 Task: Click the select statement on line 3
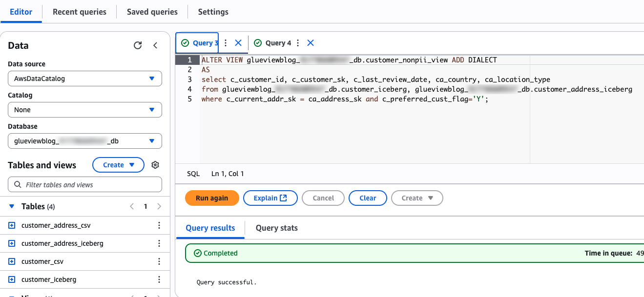pos(376,79)
